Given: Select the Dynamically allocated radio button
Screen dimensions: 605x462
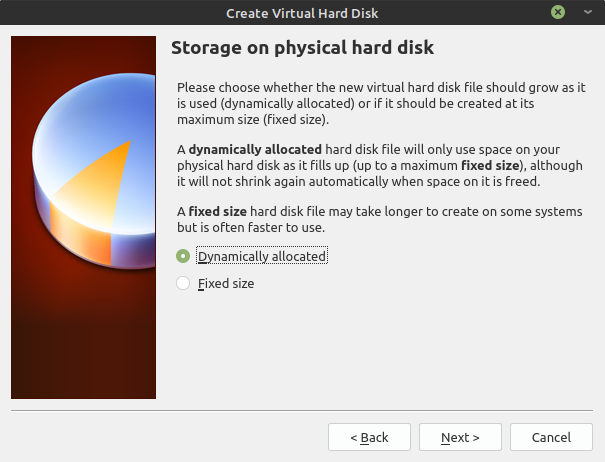Looking at the screenshot, I should tap(183, 256).
